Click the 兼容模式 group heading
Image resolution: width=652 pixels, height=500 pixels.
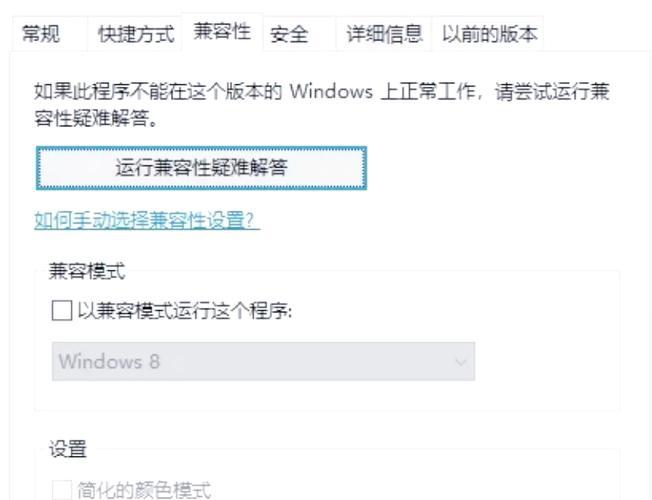point(86,271)
